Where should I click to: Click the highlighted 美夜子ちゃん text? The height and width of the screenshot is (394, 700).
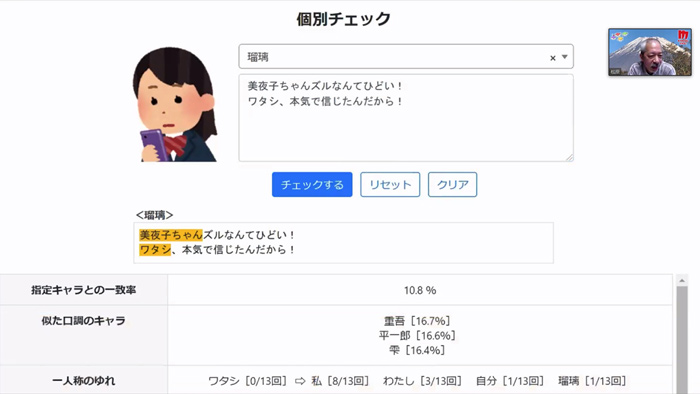tap(171, 235)
